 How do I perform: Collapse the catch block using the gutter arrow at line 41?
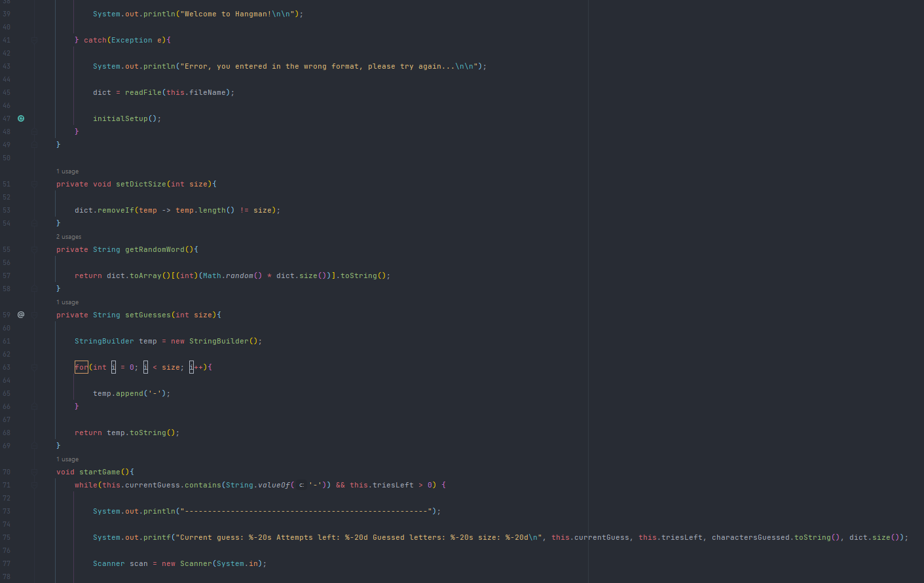34,40
